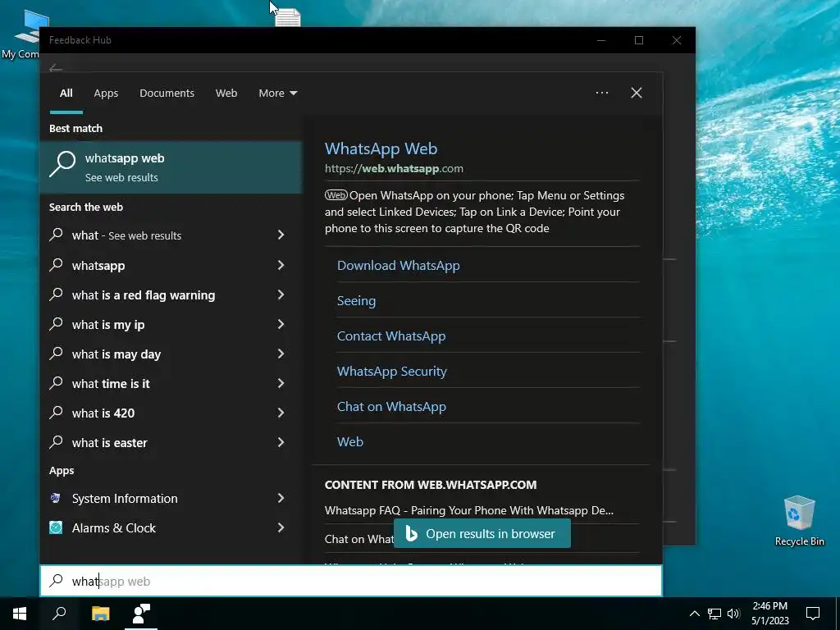Image resolution: width=840 pixels, height=630 pixels.
Task: Click the taskbar clock and date
Action: point(769,614)
